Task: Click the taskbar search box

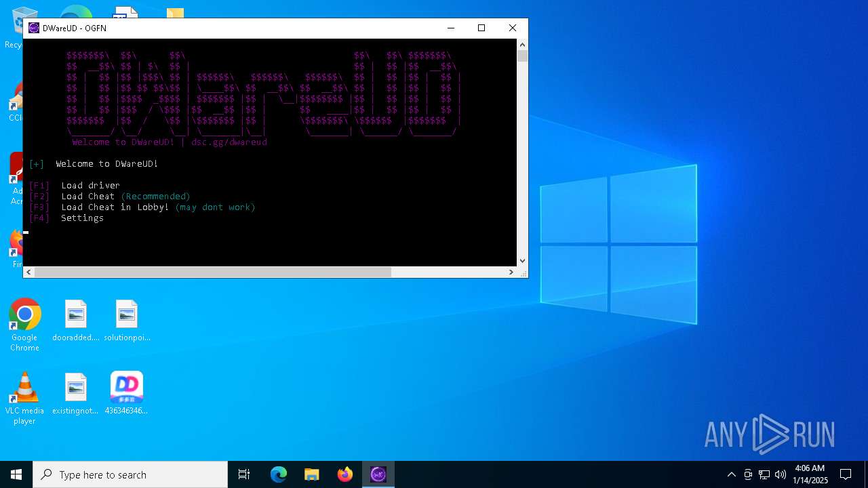Action: 130,474
